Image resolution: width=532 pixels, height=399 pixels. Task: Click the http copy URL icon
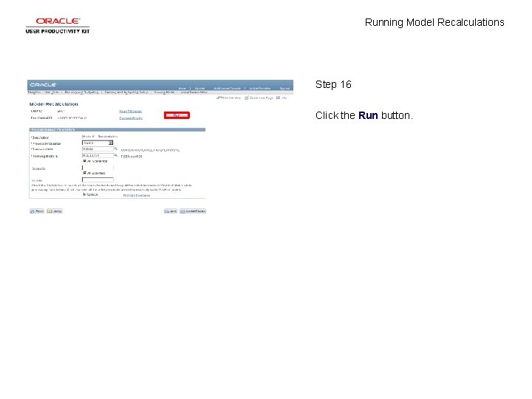pos(282,98)
